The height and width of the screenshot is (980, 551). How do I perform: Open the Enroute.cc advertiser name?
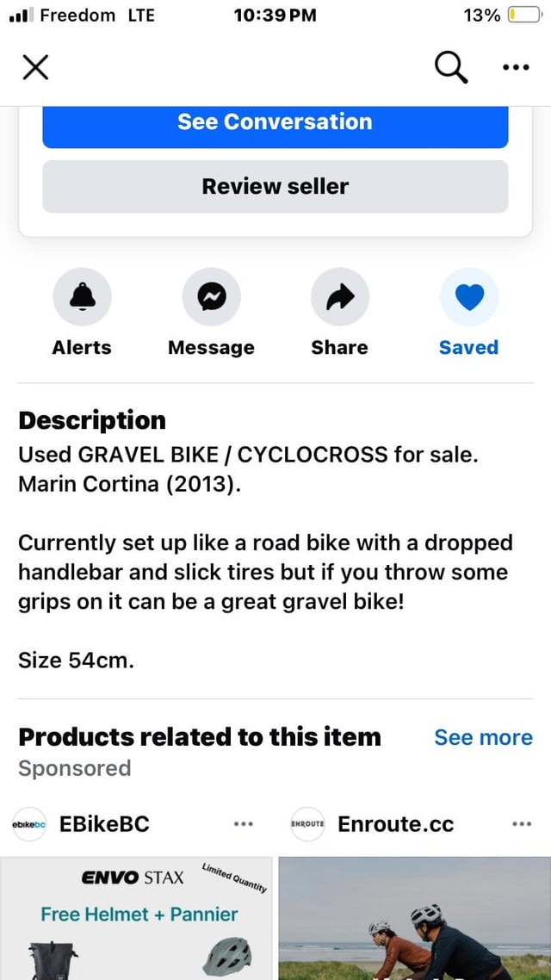coord(395,824)
